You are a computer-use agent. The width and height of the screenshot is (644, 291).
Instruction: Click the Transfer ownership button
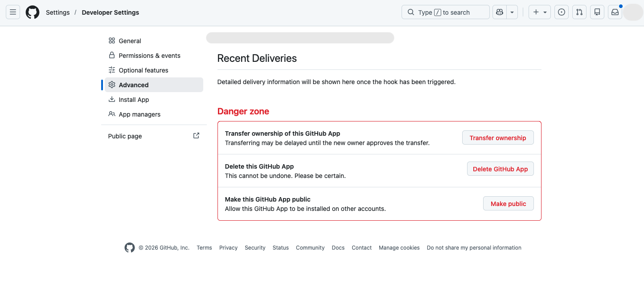click(498, 138)
